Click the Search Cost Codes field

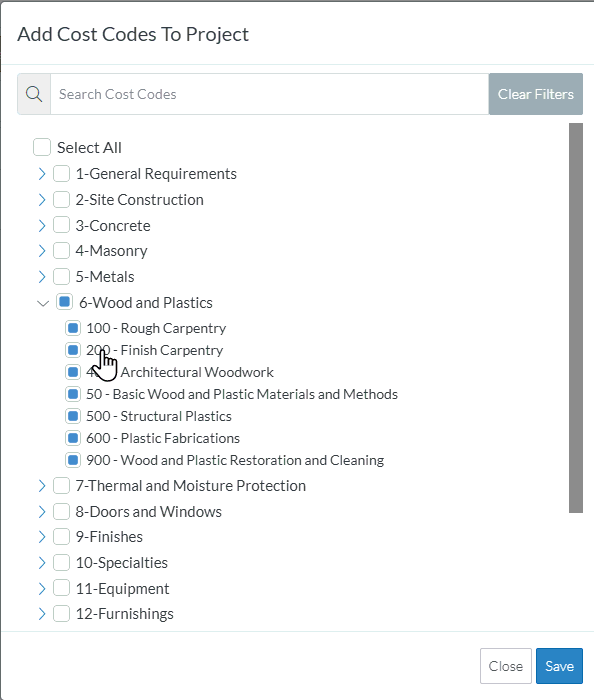click(x=270, y=94)
